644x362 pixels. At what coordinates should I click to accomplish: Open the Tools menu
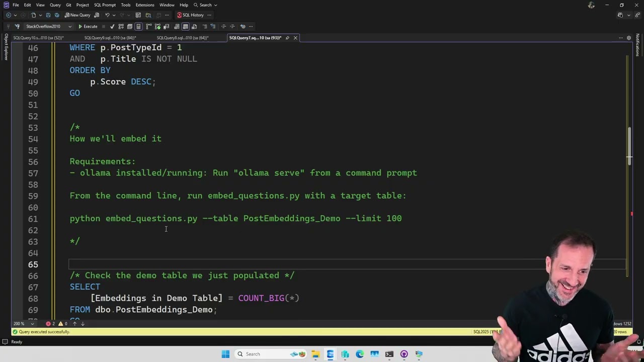pyautogui.click(x=126, y=5)
